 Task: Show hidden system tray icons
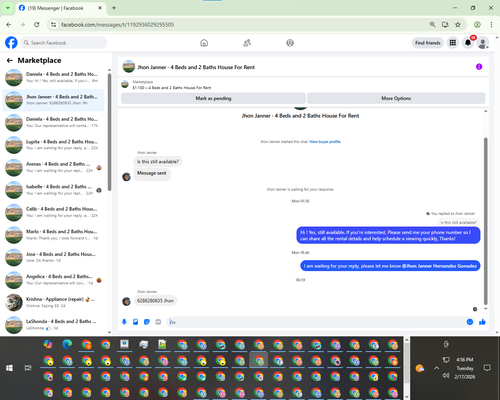[x=436, y=368]
